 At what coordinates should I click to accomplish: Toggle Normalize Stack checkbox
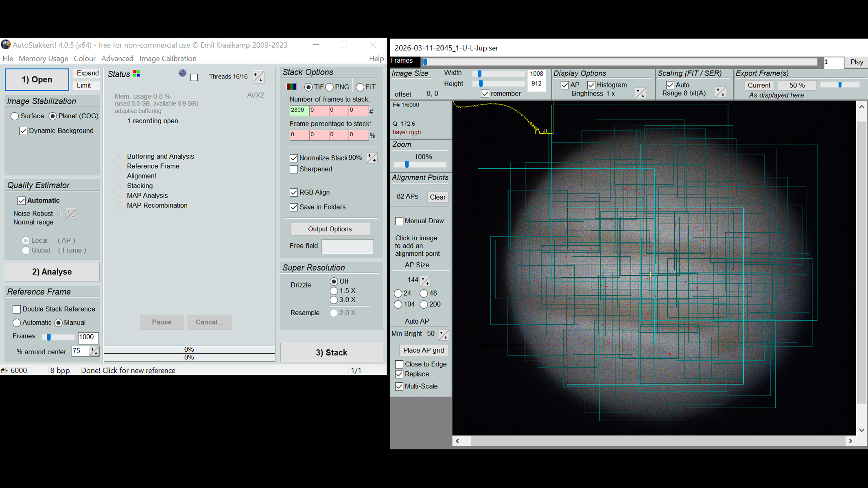294,158
